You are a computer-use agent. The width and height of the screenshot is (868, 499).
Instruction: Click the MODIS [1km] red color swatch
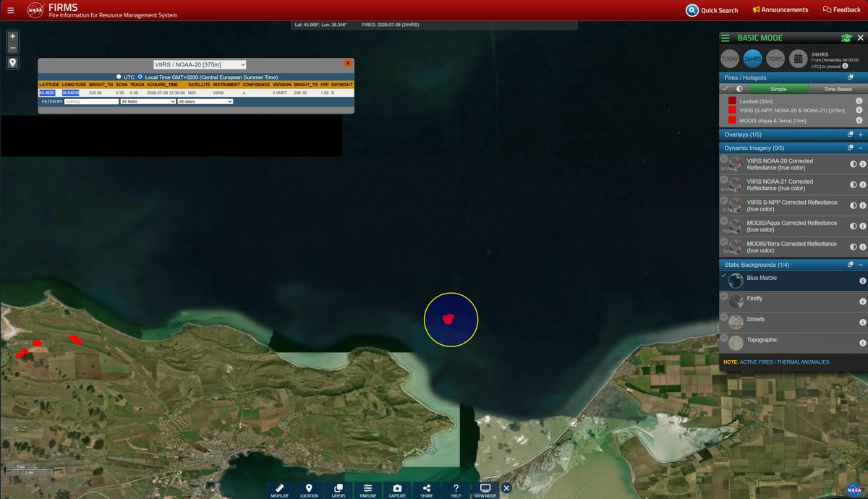point(732,120)
